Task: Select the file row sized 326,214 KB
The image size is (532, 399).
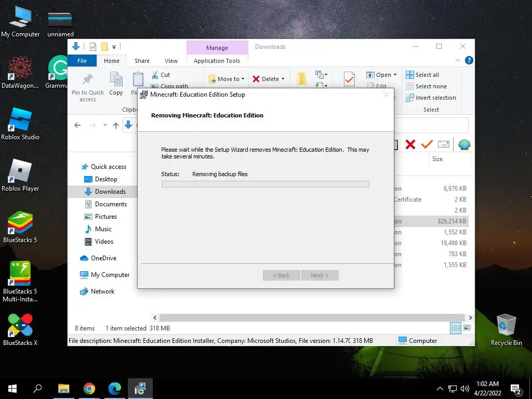Action: point(431,221)
